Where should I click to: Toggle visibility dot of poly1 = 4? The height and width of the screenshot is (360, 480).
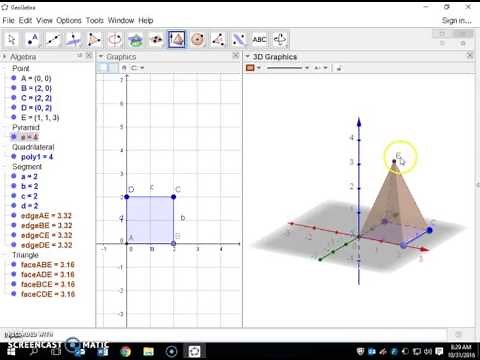click(x=14, y=156)
